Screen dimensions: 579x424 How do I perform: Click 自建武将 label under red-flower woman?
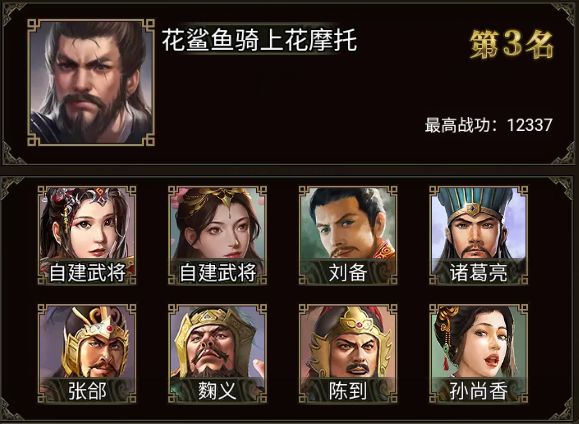87,273
